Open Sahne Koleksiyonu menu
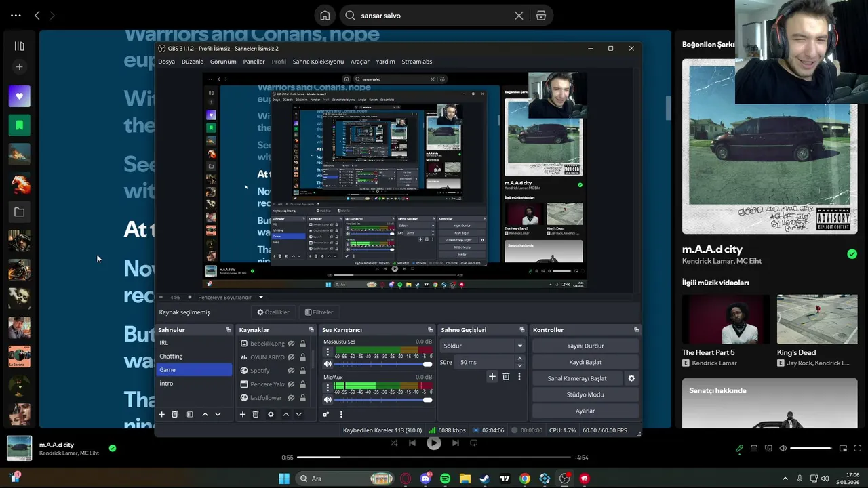The image size is (868, 488). point(318,62)
